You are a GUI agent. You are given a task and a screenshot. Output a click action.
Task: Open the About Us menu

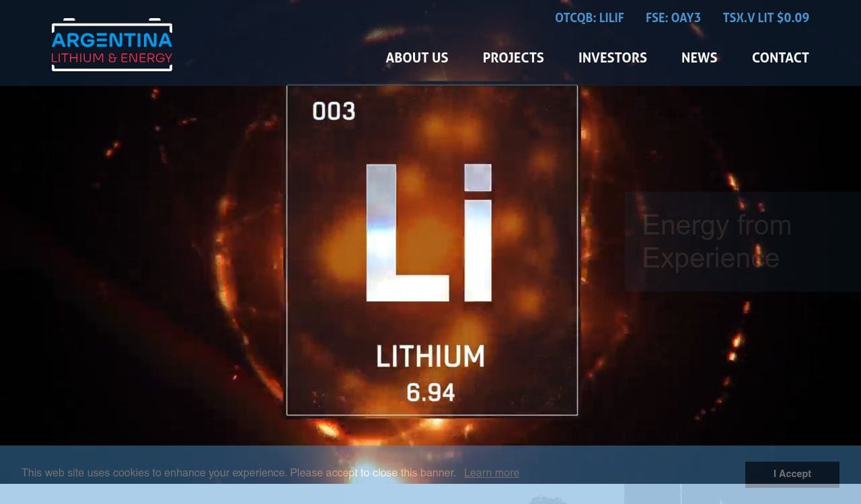(416, 58)
